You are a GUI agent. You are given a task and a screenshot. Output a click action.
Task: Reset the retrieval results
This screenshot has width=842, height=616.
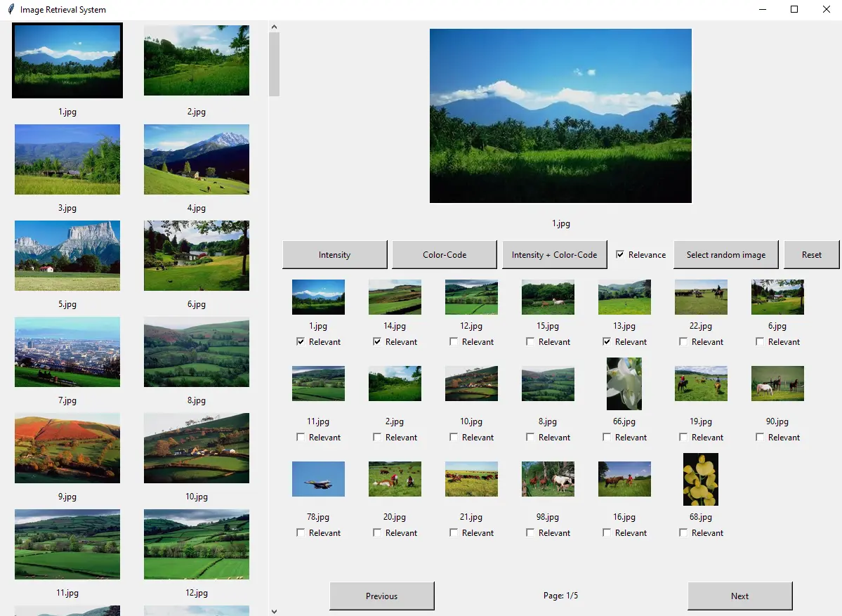click(811, 254)
